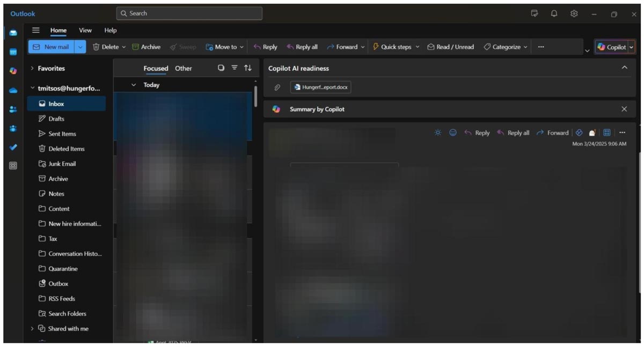Image resolution: width=644 pixels, height=347 pixels.
Task: Add reaction with smiley icon
Action: [x=453, y=133]
